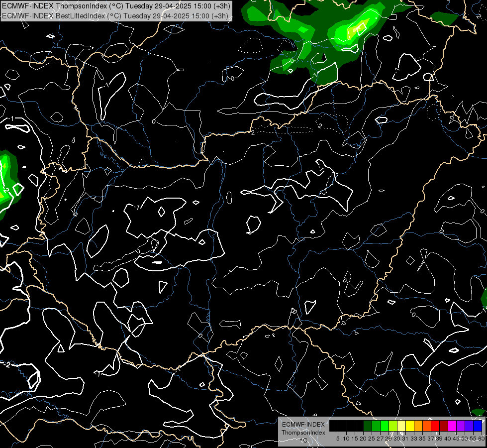Screen dimensions: 487x448
Task: Pick the medium green 25–27 legend swatch
Action: pyautogui.click(x=376, y=426)
